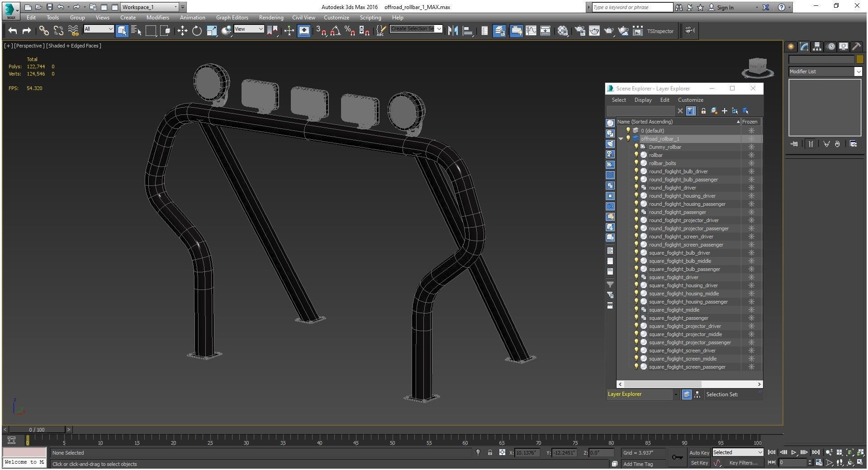Click the object color swatch
The height and width of the screenshot is (470, 868).
point(859,59)
